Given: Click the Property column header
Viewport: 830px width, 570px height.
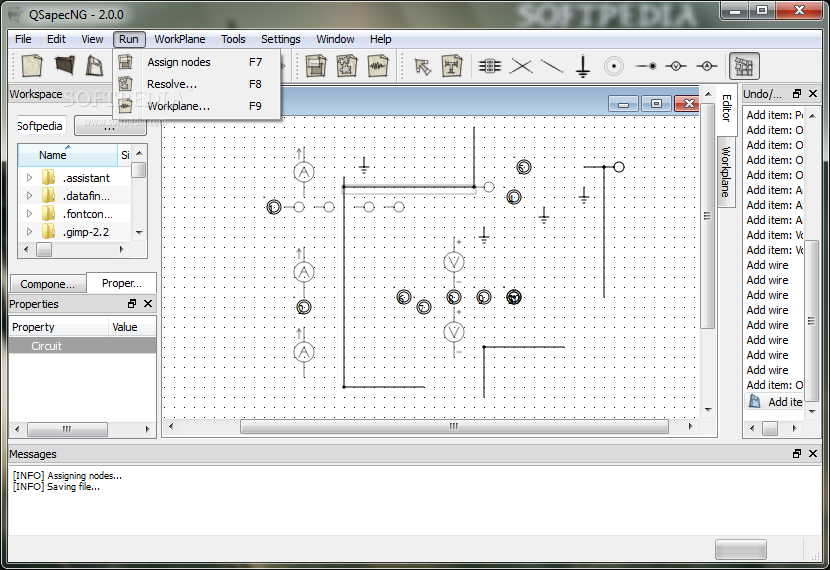Looking at the screenshot, I should coord(58,327).
